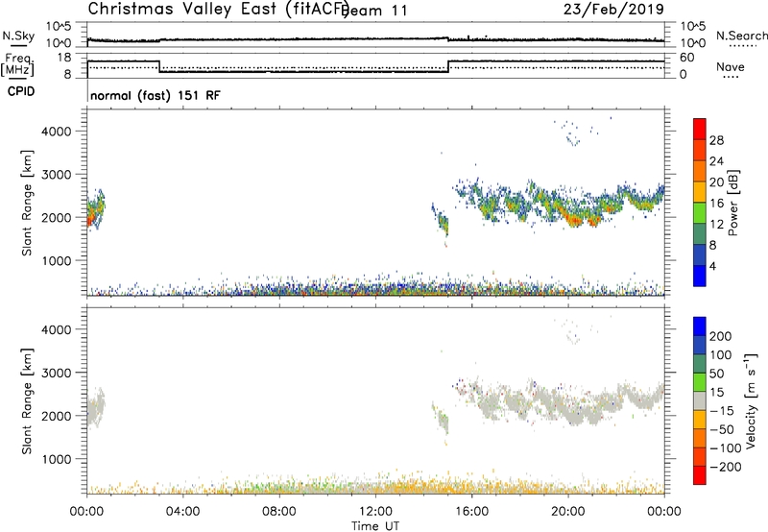
Task: Click the "16:00" time tick label
Action: coord(471,512)
